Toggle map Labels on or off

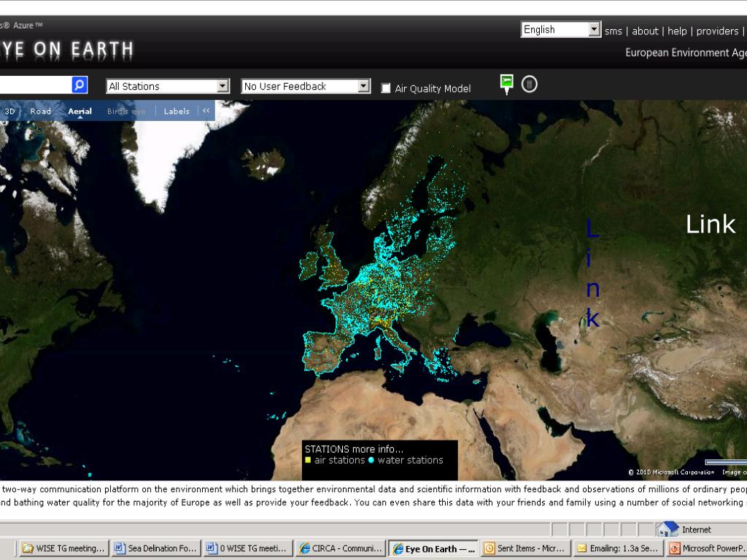tap(177, 112)
